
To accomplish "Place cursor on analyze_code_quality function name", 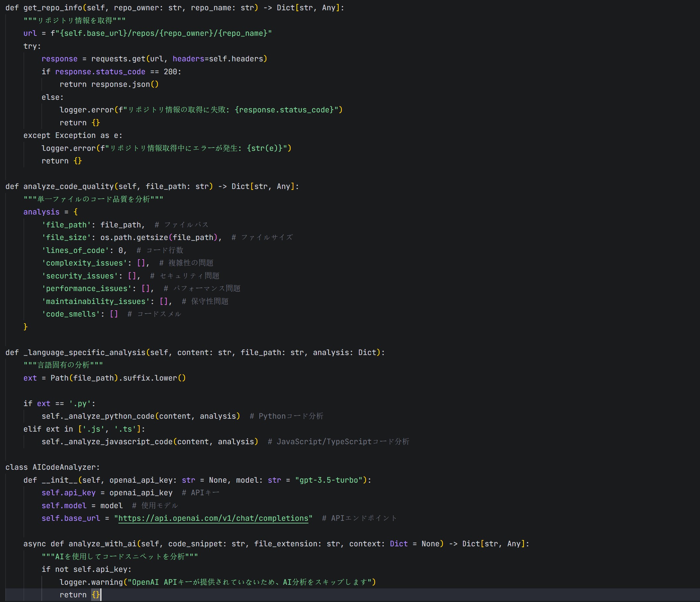I will 69,187.
